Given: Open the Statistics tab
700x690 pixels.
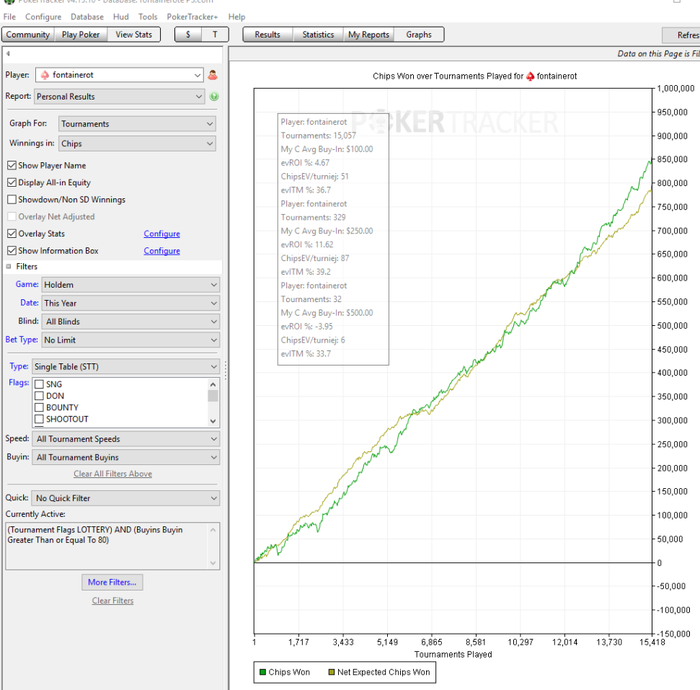Looking at the screenshot, I should (318, 34).
